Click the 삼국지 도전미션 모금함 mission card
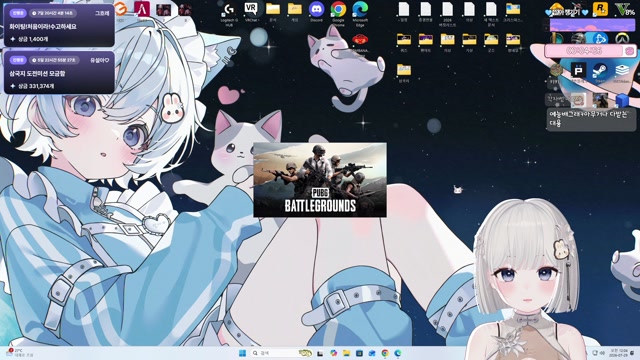This screenshot has height=360, width=640. (59, 73)
